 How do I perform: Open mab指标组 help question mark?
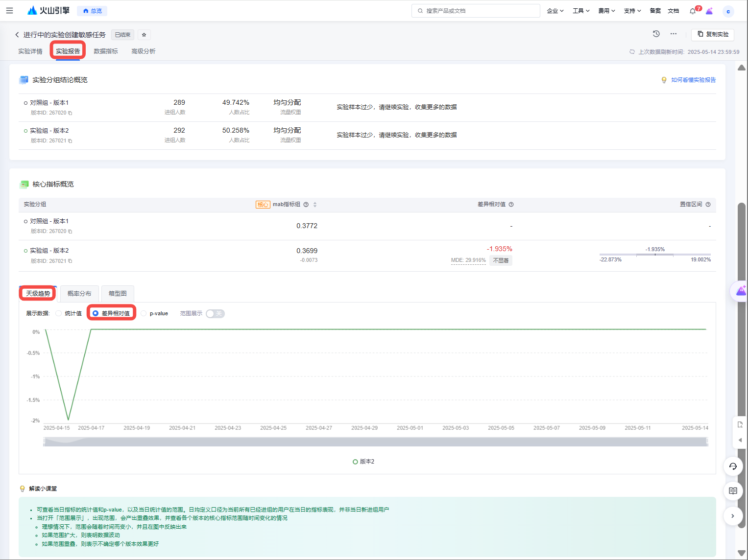click(x=306, y=205)
